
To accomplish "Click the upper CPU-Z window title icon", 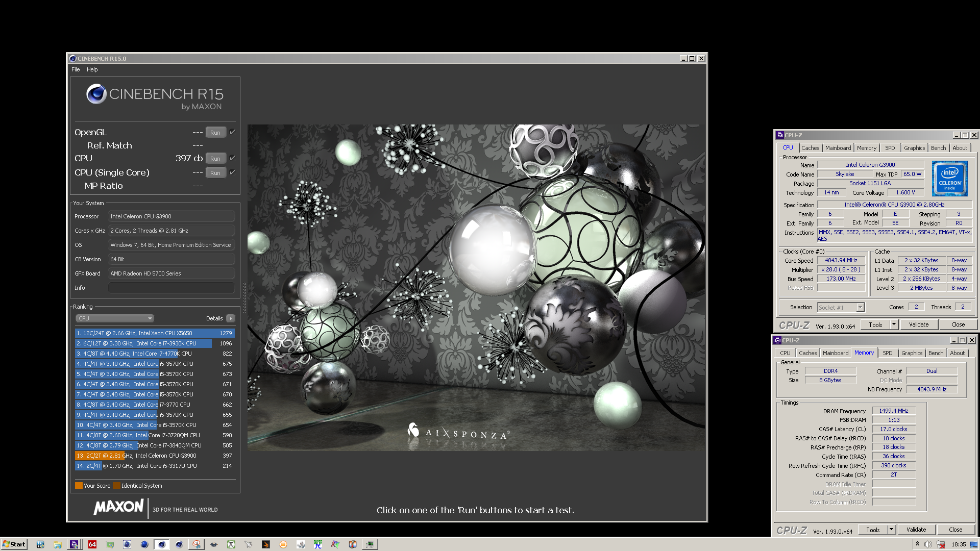I will [x=779, y=135].
